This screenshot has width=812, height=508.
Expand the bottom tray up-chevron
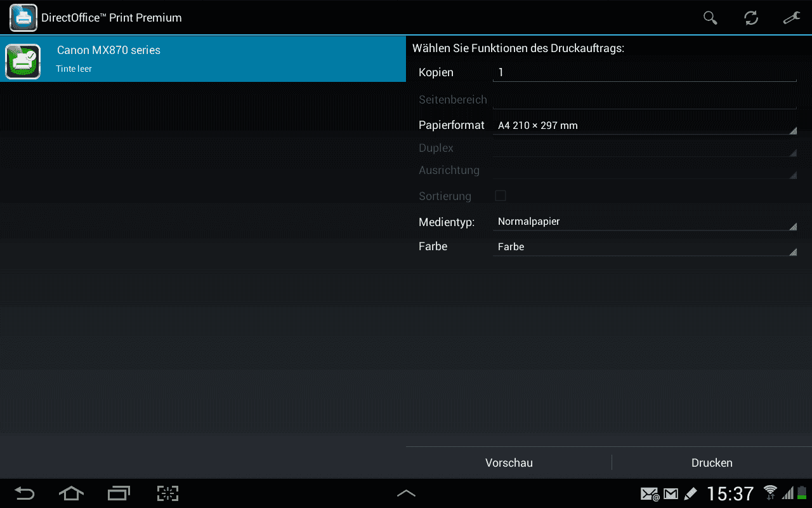tap(406, 493)
